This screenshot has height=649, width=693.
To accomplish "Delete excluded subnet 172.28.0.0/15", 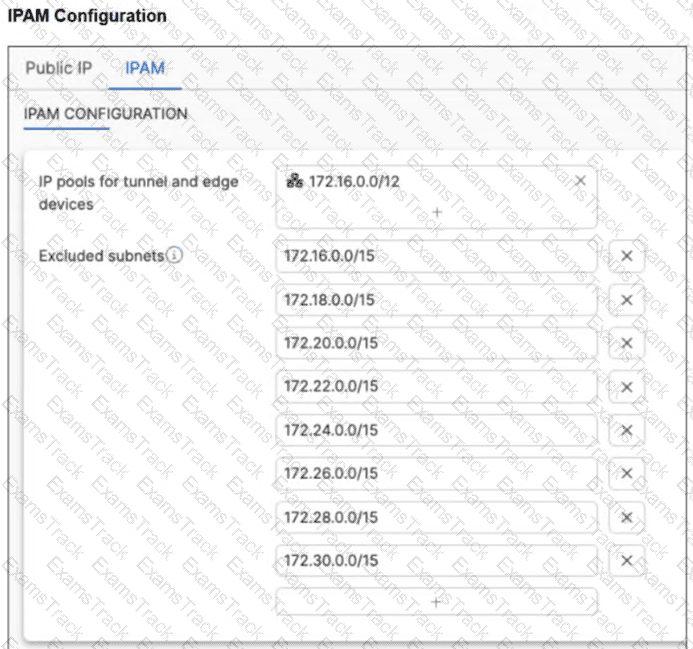I will (627, 517).
